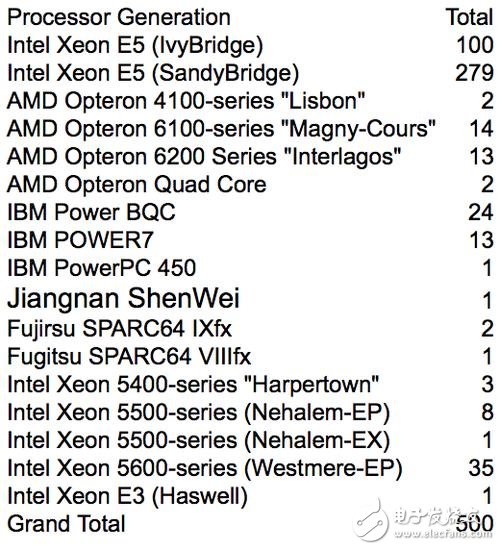Click the elecfans watermark logo icon
The width and height of the screenshot is (500, 550).
coord(373,521)
